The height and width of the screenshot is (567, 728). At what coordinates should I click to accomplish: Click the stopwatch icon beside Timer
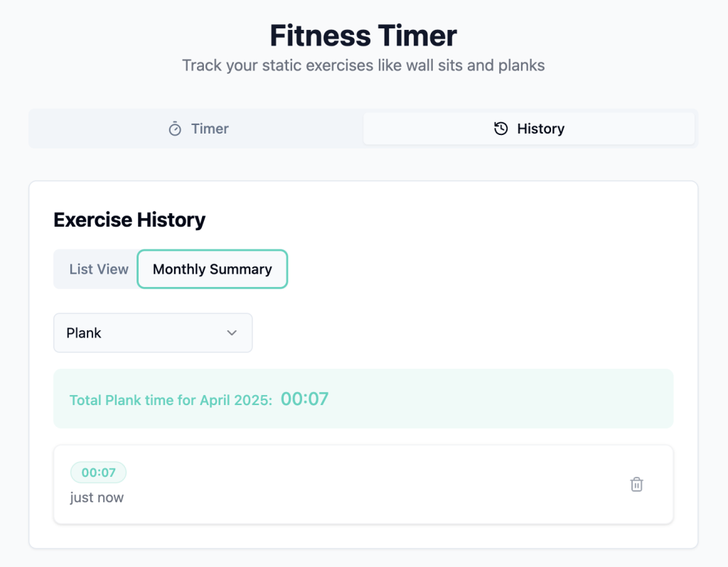pos(175,129)
